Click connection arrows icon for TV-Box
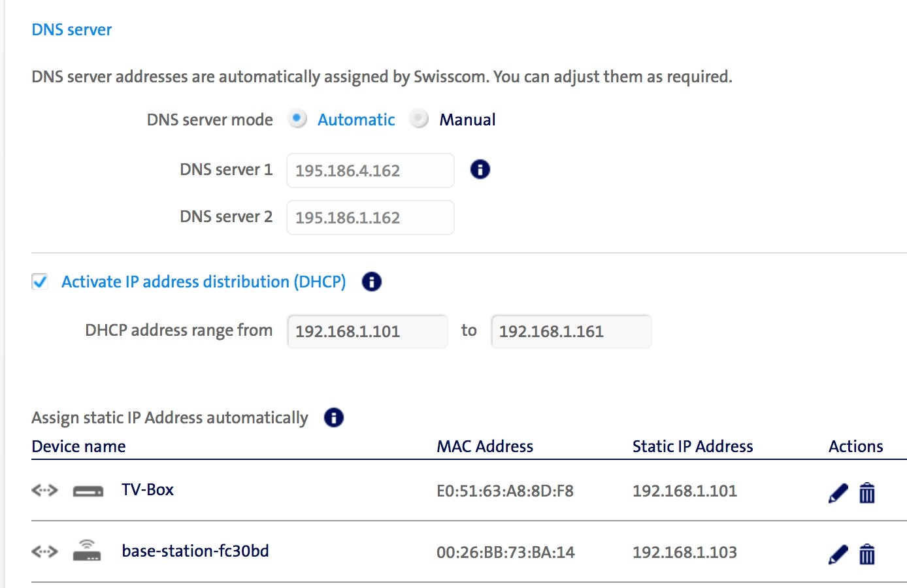907x588 pixels. (x=44, y=490)
